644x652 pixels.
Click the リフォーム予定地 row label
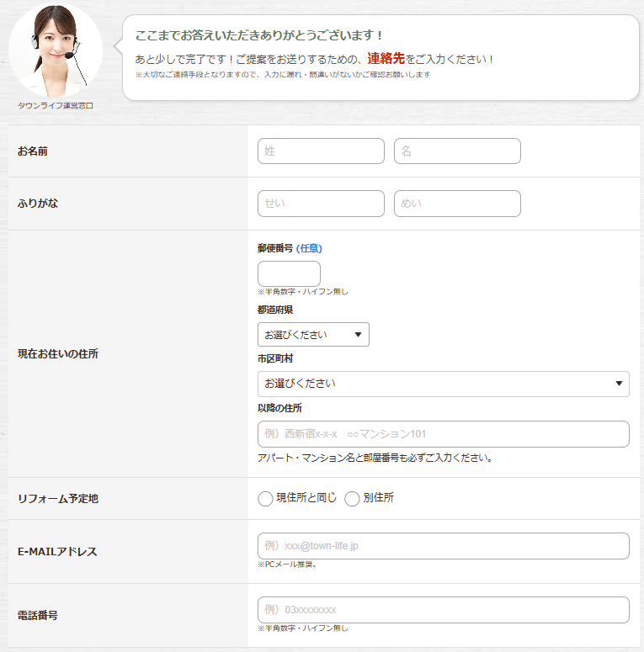point(58,499)
